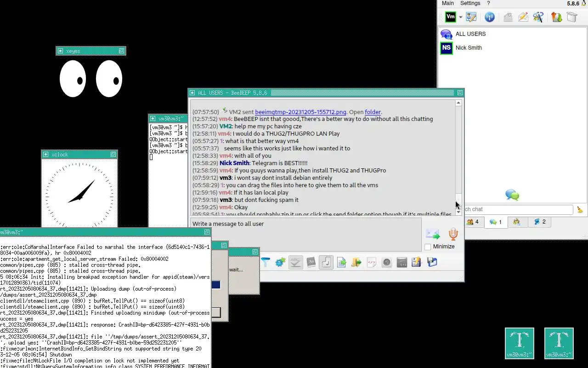Open the Settings menu
The image size is (588, 368).
pyautogui.click(x=470, y=3)
